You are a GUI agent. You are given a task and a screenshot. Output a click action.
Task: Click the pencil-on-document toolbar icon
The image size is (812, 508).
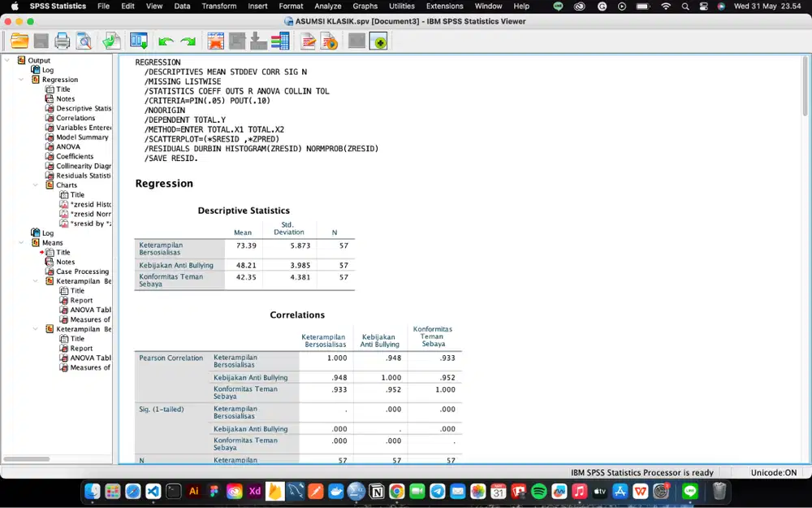coord(308,41)
